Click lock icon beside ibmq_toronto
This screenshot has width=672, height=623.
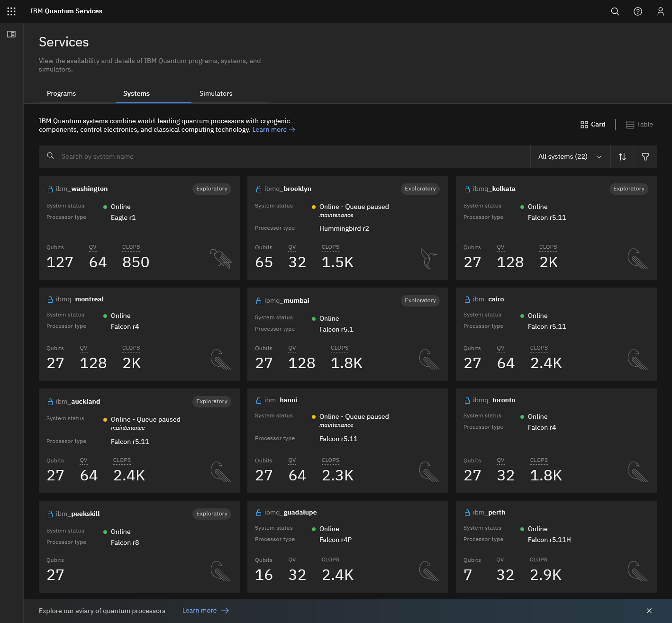point(467,400)
